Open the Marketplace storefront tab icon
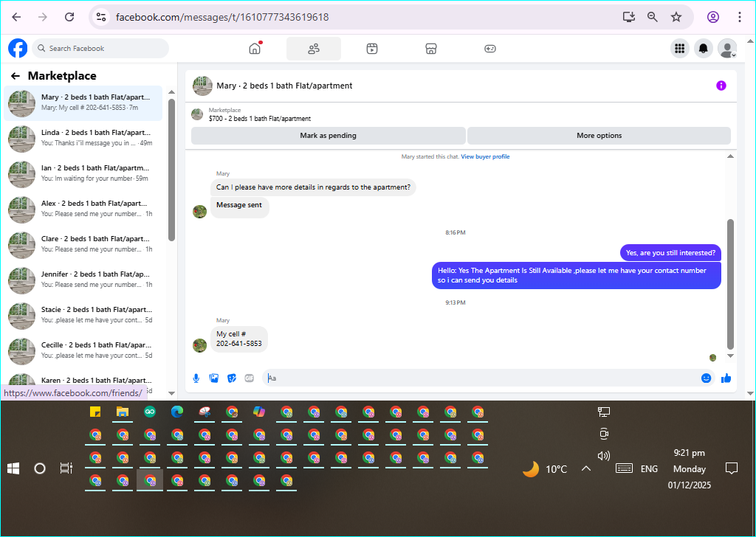 click(x=430, y=49)
